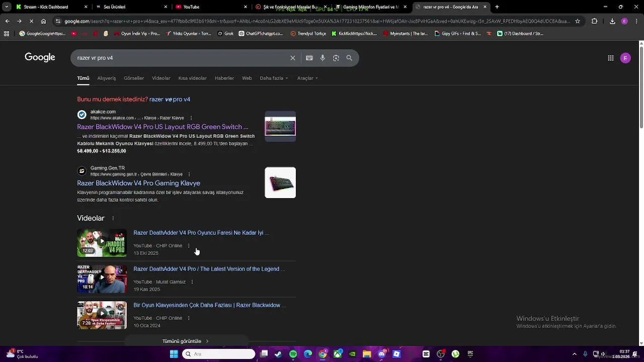
Task: Open Razer BlackWidow V4 Pro US Layout result
Action: [x=163, y=127]
